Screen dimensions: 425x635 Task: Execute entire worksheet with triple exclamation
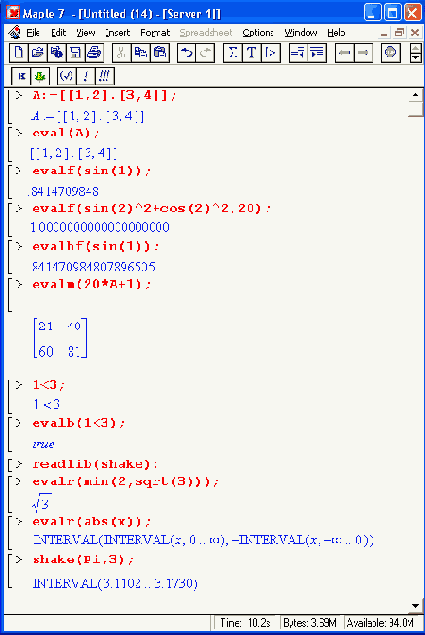coord(105,76)
